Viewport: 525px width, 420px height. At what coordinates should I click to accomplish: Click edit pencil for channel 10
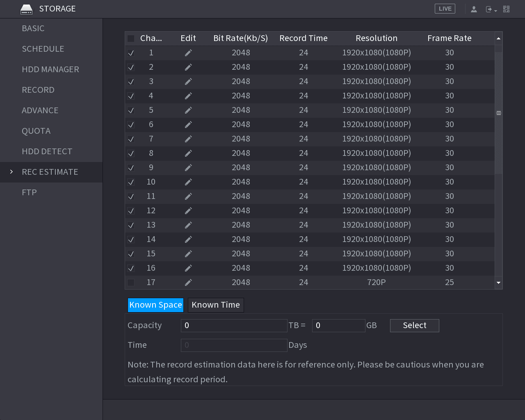coord(188,182)
